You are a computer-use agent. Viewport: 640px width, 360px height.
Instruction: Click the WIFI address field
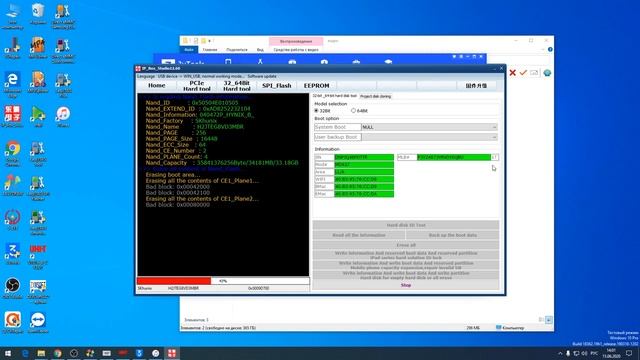(364, 179)
